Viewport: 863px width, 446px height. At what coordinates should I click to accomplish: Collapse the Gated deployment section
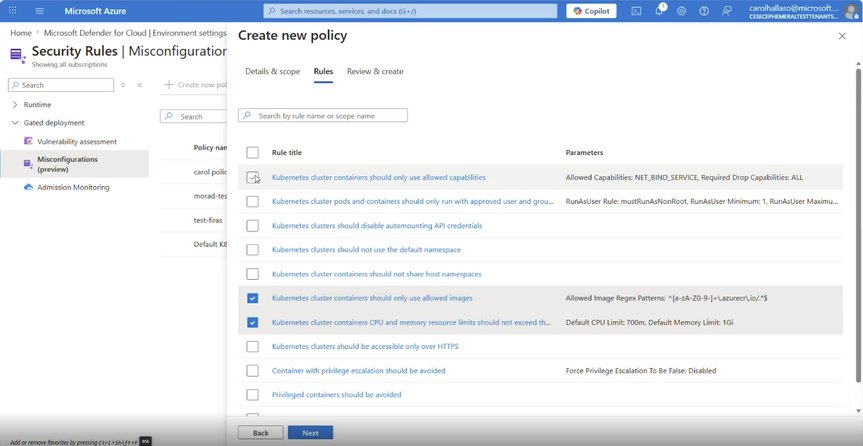pos(15,123)
